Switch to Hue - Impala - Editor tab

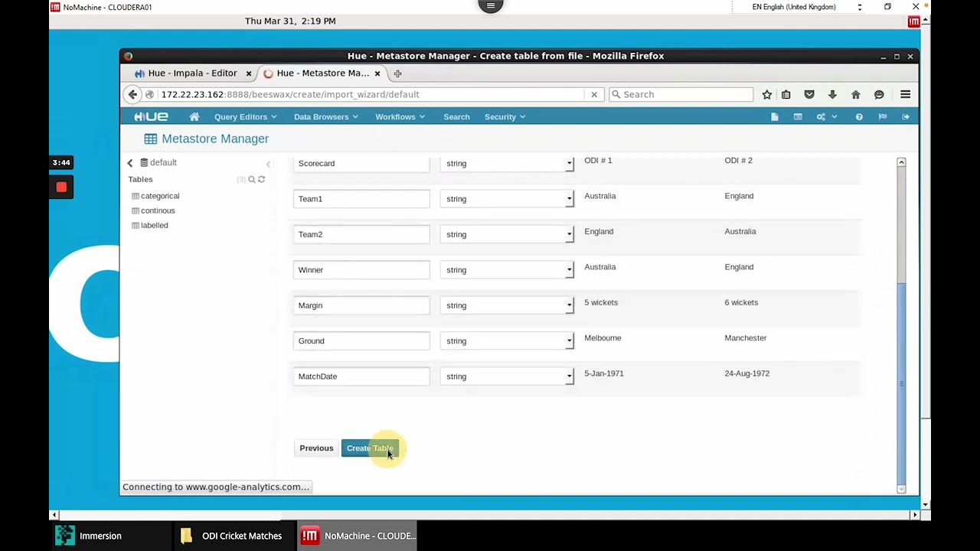(192, 73)
